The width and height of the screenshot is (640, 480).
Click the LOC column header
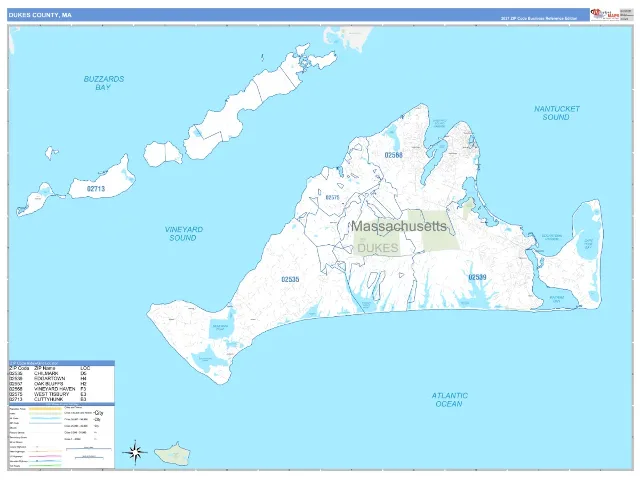(x=85, y=368)
